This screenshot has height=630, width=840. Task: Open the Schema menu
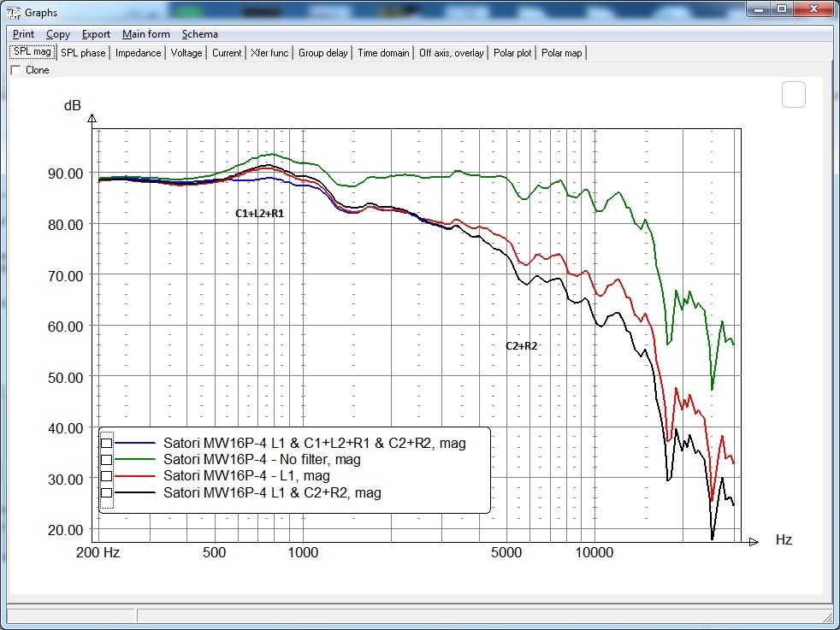click(200, 34)
